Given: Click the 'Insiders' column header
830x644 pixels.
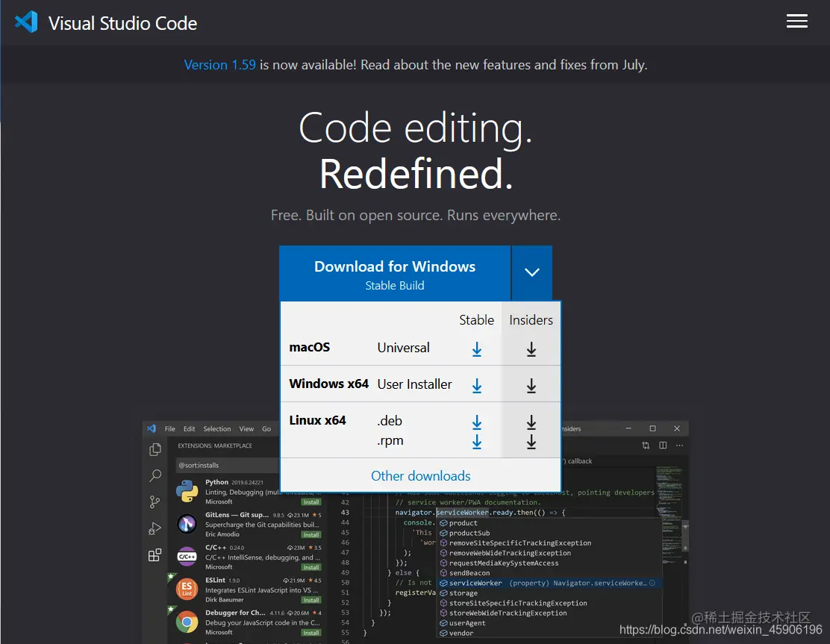Looking at the screenshot, I should (x=531, y=320).
